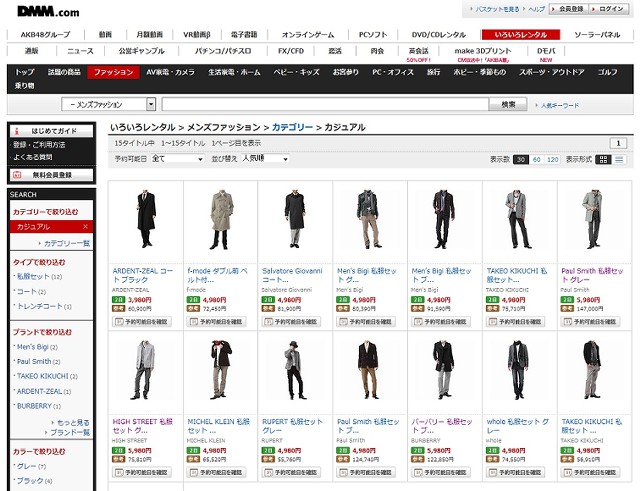Image resolution: width=640 pixels, height=491 pixels.
Task: Open the ブランド一覧 link
Action: (69, 432)
